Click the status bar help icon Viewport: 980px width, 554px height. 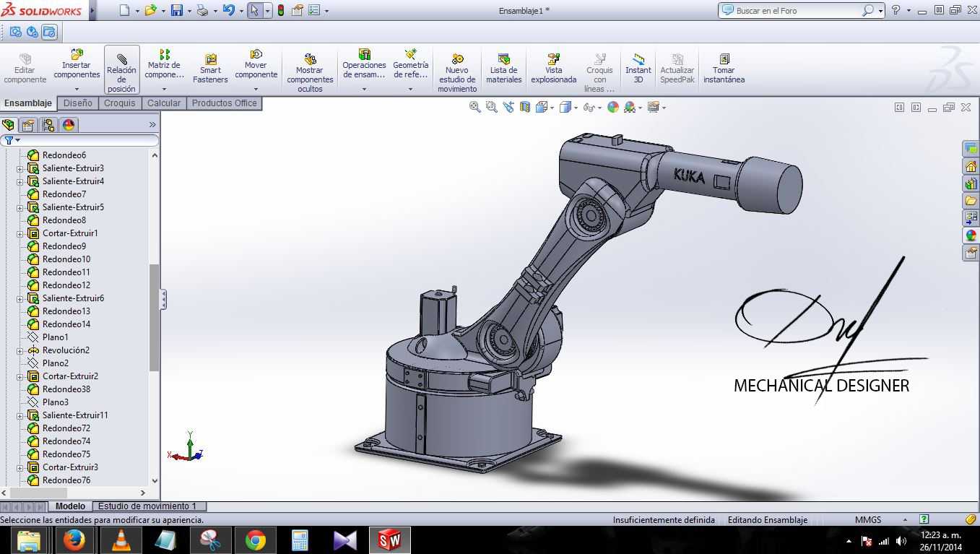click(924, 519)
